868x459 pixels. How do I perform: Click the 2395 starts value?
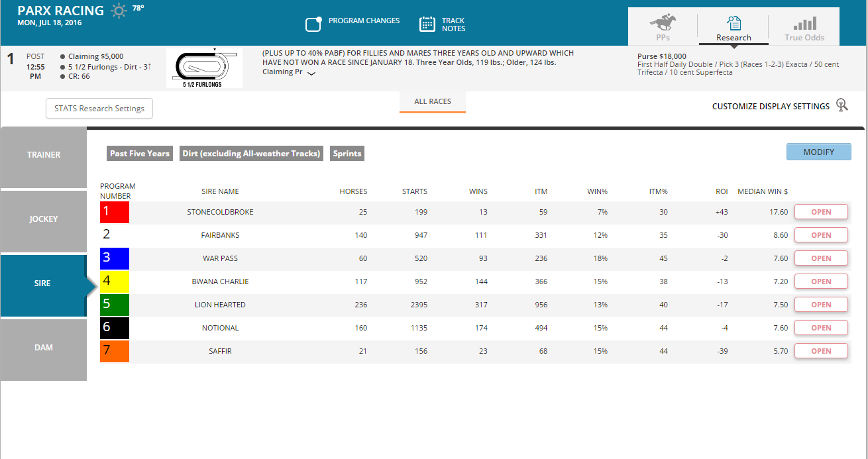(417, 305)
